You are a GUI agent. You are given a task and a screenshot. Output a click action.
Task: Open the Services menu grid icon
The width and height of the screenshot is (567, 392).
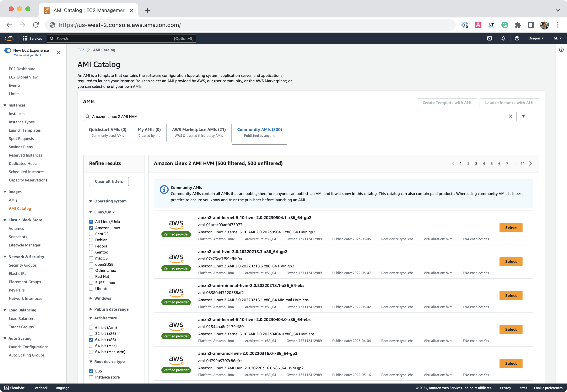point(25,38)
